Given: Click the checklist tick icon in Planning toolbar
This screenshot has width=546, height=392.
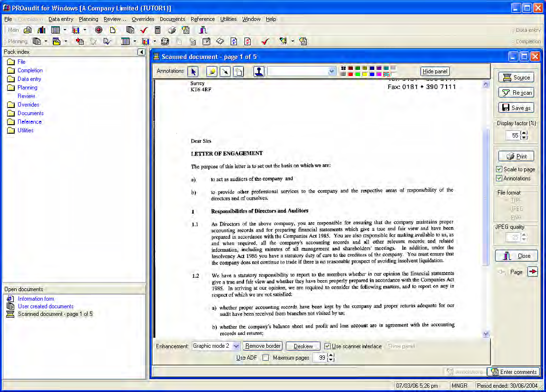Looking at the screenshot, I should 107,41.
